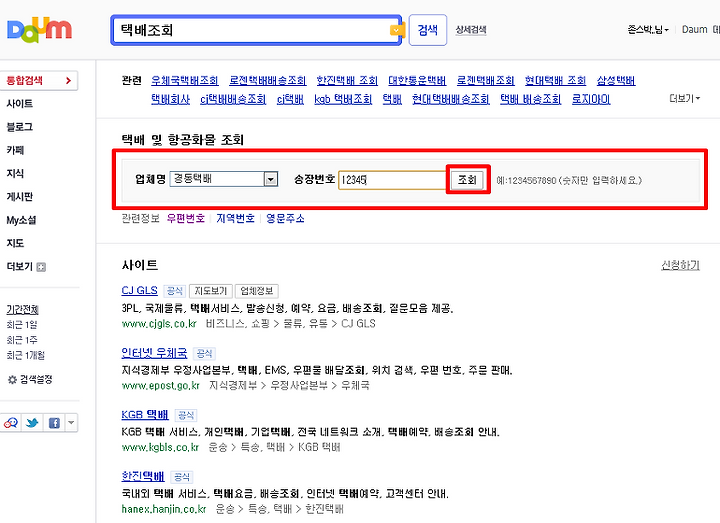Image resolution: width=720 pixels, height=523 pixels.
Task: Click 공식 badge beside KGB 택배
Action: [186, 416]
